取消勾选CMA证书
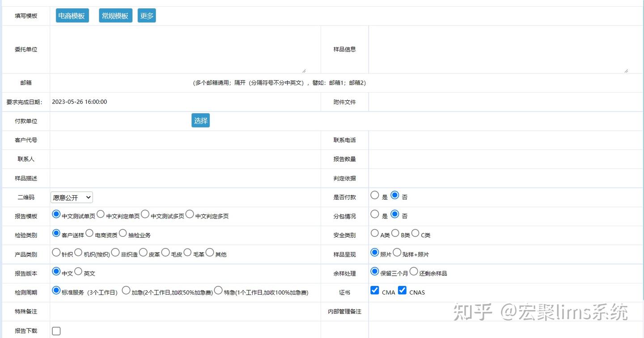Screen dimensions: 644x338 (374, 290)
